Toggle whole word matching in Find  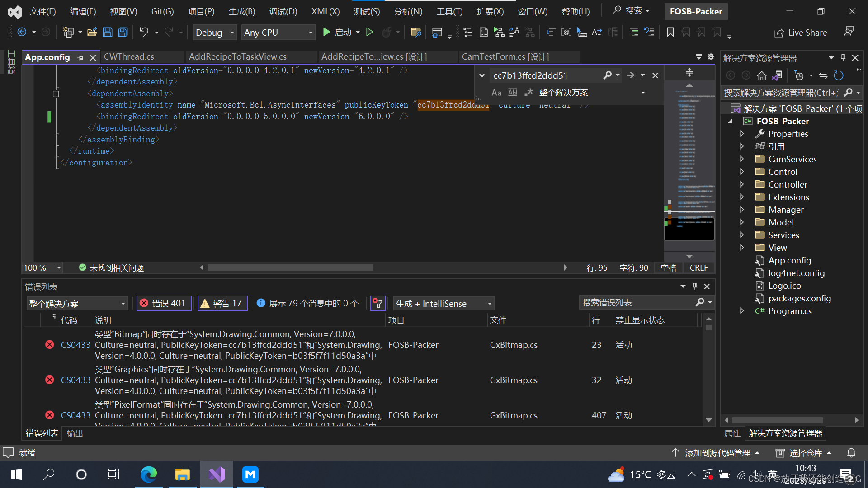point(512,92)
